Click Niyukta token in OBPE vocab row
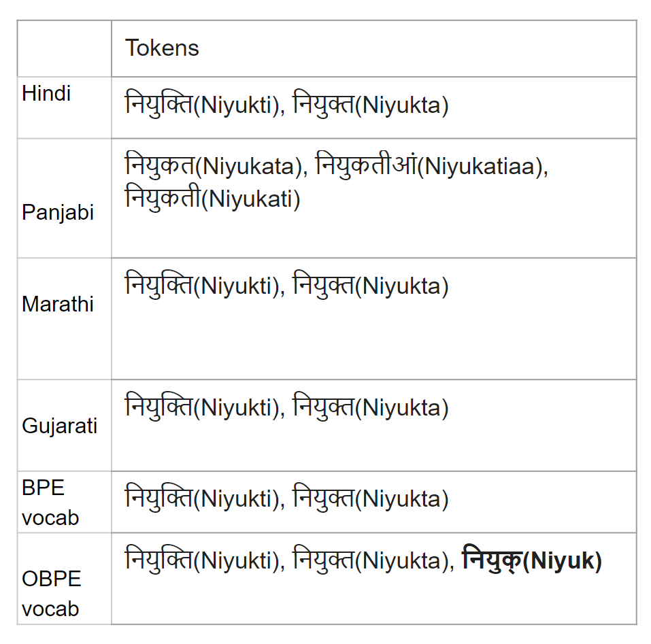Viewport: 651px width, 644px height. [x=371, y=560]
